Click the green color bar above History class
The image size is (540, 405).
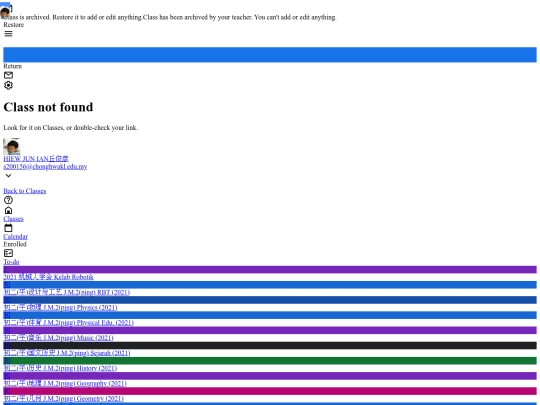point(270,361)
